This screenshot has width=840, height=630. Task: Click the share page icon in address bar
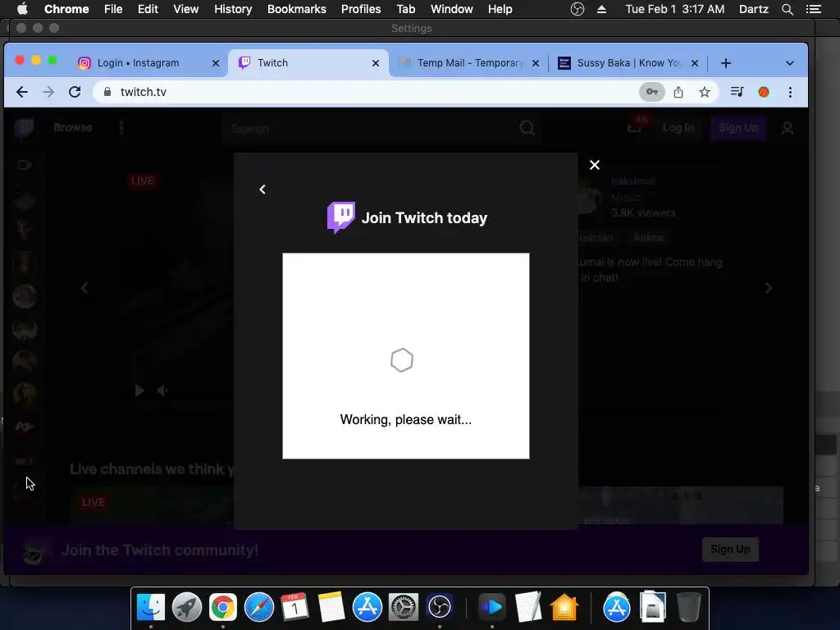click(x=678, y=92)
